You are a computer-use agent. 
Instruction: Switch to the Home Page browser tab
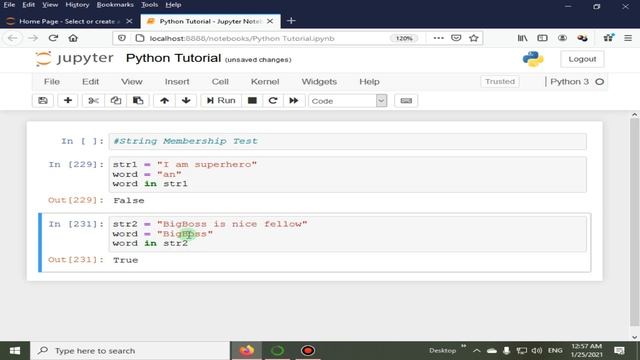coord(69,21)
